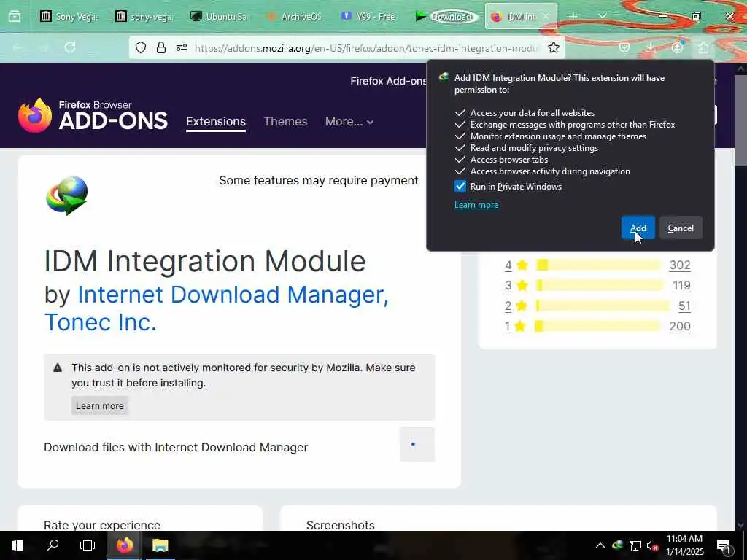Close the IDM Integration tab
Viewport: 747px width, 560px height.
coord(546,16)
